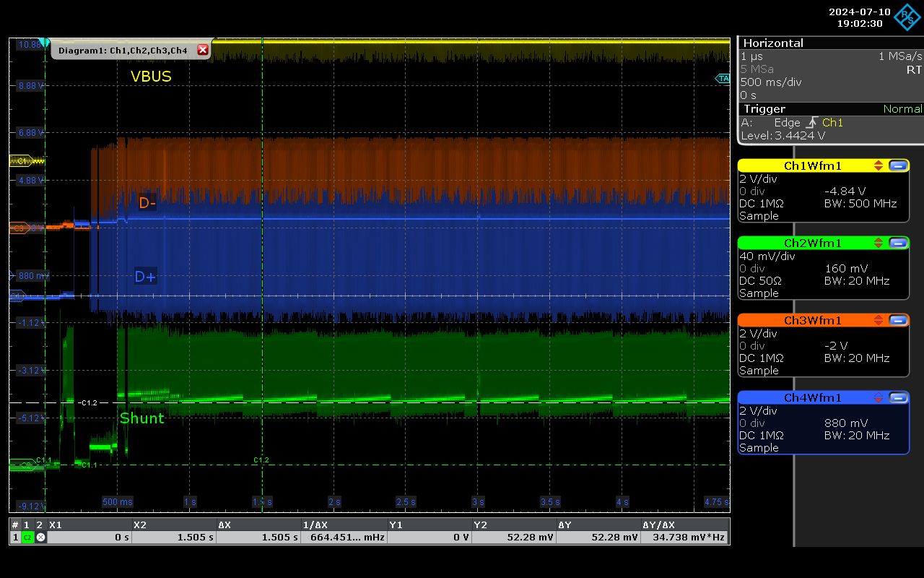Click the Ch3Wfm1 red up-down arrows
This screenshot has width=924, height=578.
[879, 320]
